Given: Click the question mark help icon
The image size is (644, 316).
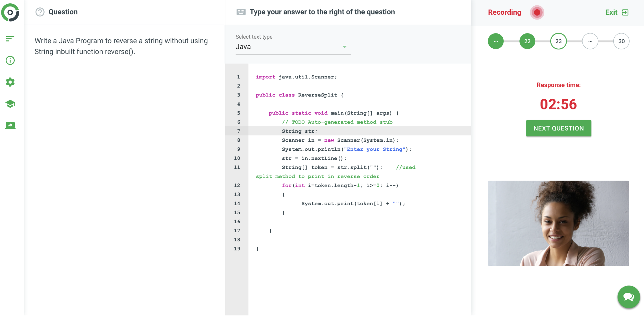Looking at the screenshot, I should [x=40, y=12].
